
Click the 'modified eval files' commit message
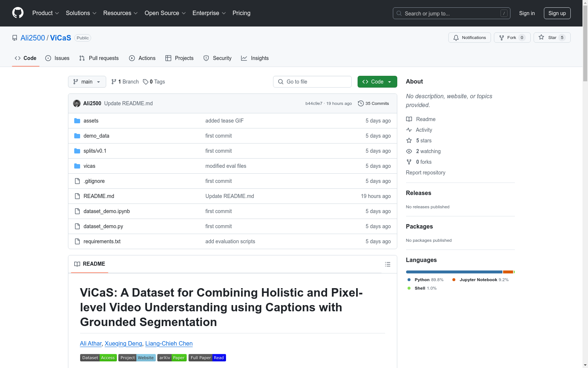(x=226, y=166)
